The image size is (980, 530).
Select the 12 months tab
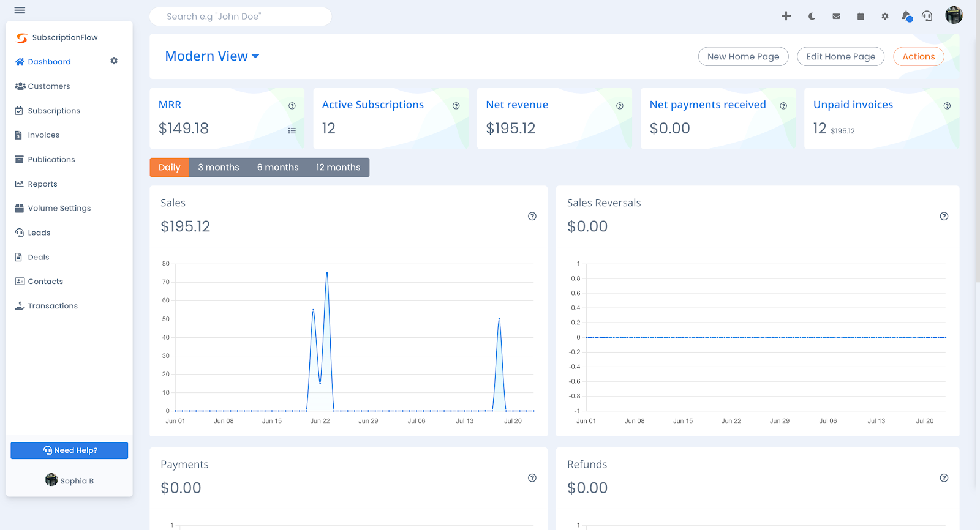[x=338, y=168]
